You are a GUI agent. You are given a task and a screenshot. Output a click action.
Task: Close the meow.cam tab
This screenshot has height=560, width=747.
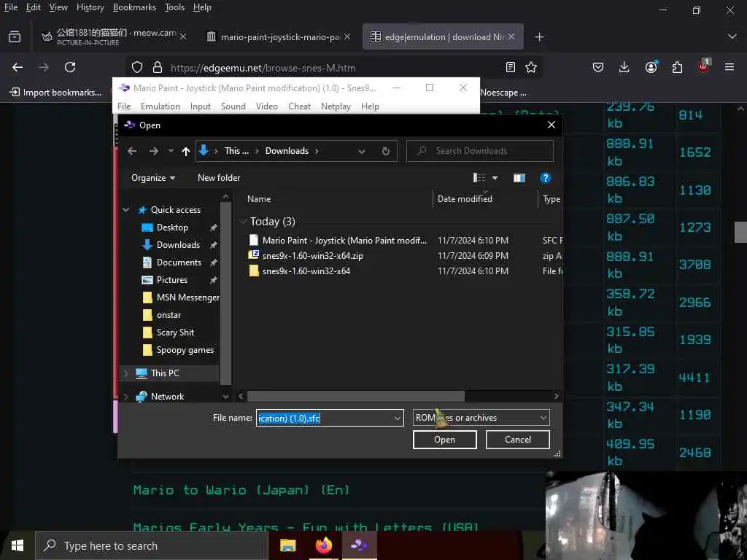183,36
